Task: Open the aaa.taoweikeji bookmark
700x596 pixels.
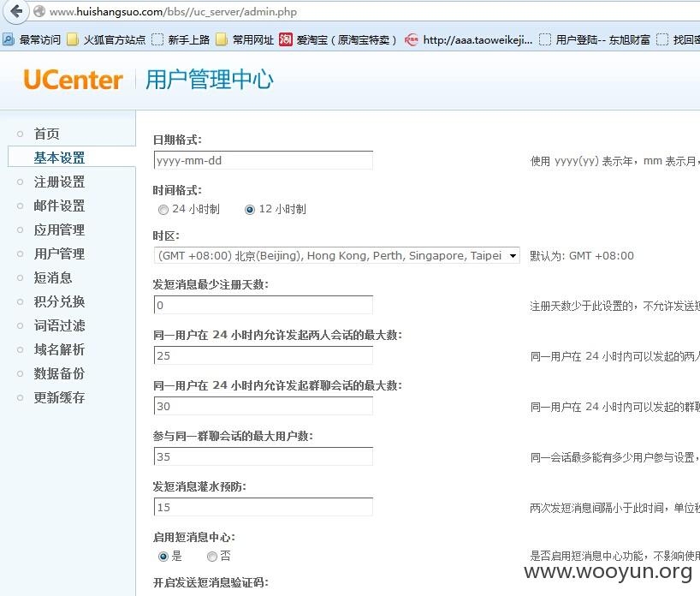Action: [x=468, y=39]
